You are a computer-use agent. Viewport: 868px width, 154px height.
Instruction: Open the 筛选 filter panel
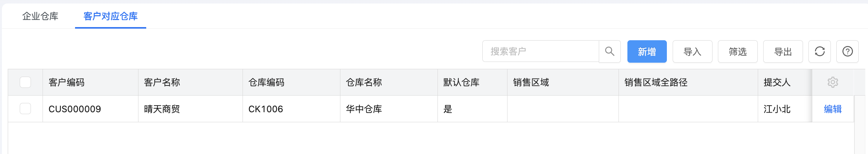pos(738,51)
